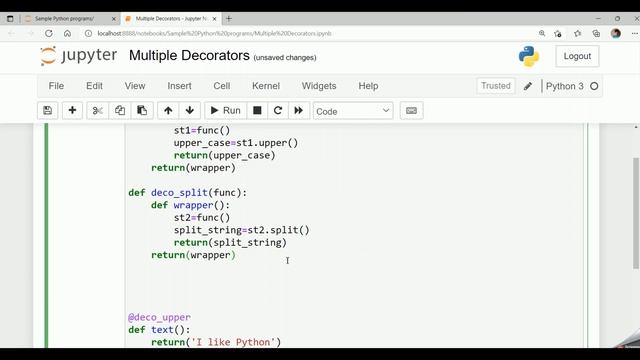Image resolution: width=640 pixels, height=360 pixels.
Task: Move selected cell up arrow
Action: 168,111
